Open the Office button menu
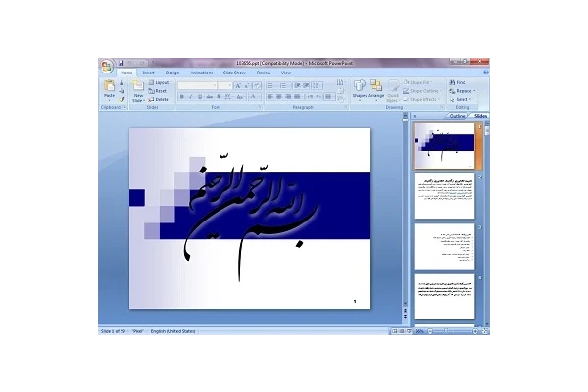 (x=107, y=66)
